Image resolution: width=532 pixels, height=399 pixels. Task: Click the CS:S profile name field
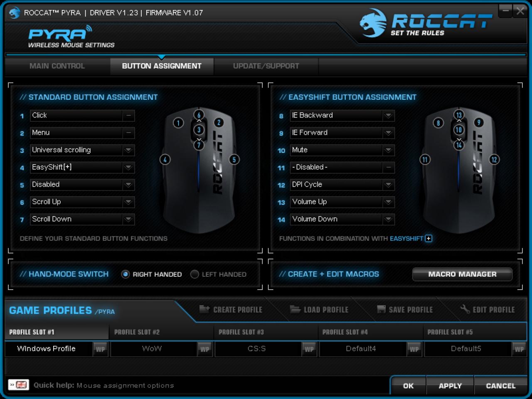pos(258,349)
